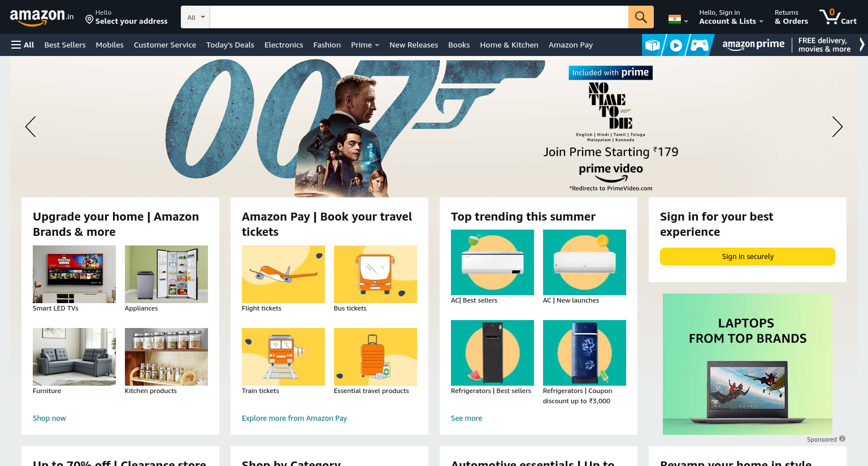Go to previous carousel banner arrow
The image size is (868, 466).
click(31, 127)
